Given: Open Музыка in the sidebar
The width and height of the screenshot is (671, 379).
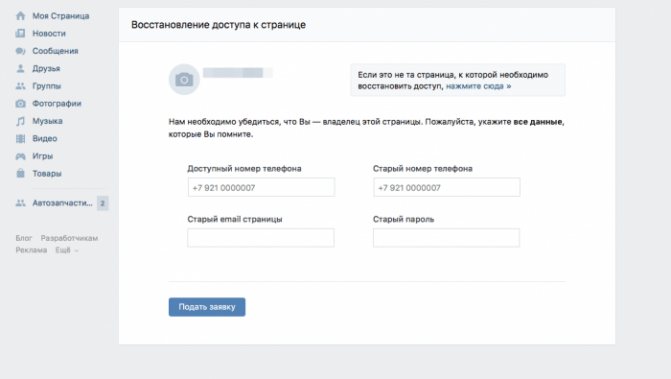Looking at the screenshot, I should click(x=48, y=121).
